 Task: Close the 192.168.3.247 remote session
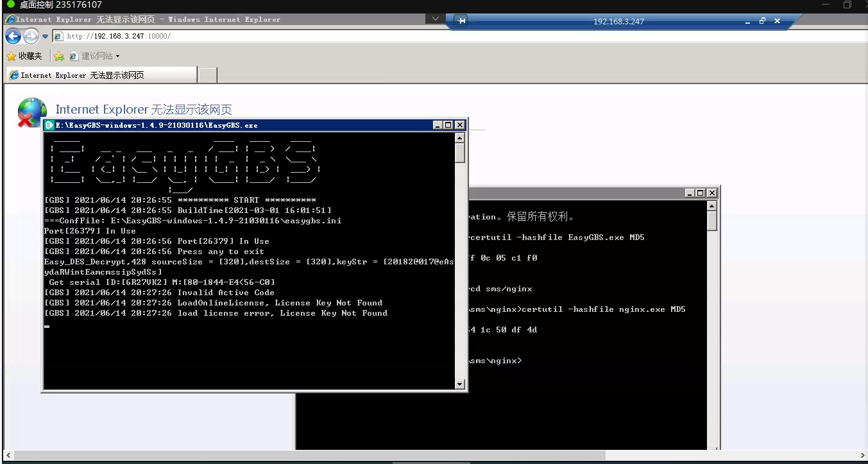pos(777,21)
